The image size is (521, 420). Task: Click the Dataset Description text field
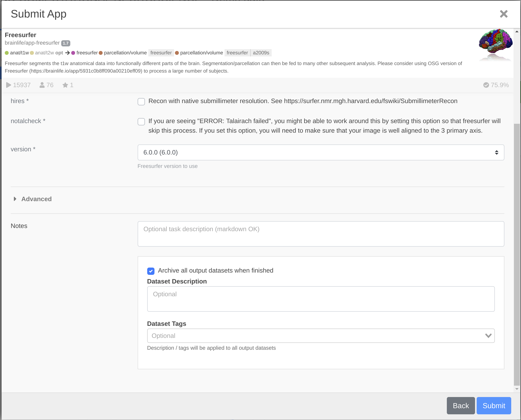point(321,299)
